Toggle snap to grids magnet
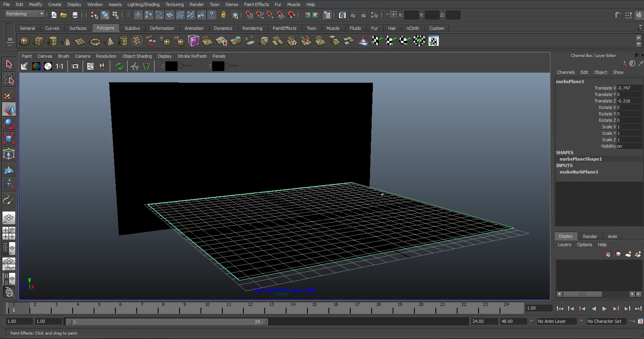The image size is (644, 339). [249, 15]
